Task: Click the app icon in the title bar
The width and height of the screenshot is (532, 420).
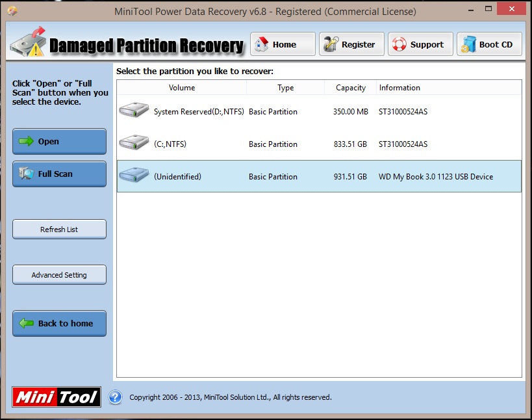Action: [12, 11]
